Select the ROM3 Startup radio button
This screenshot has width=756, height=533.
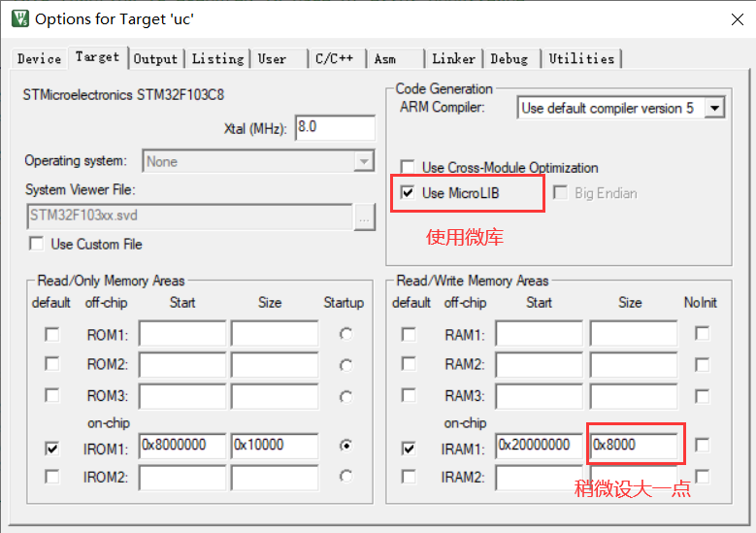[345, 396]
